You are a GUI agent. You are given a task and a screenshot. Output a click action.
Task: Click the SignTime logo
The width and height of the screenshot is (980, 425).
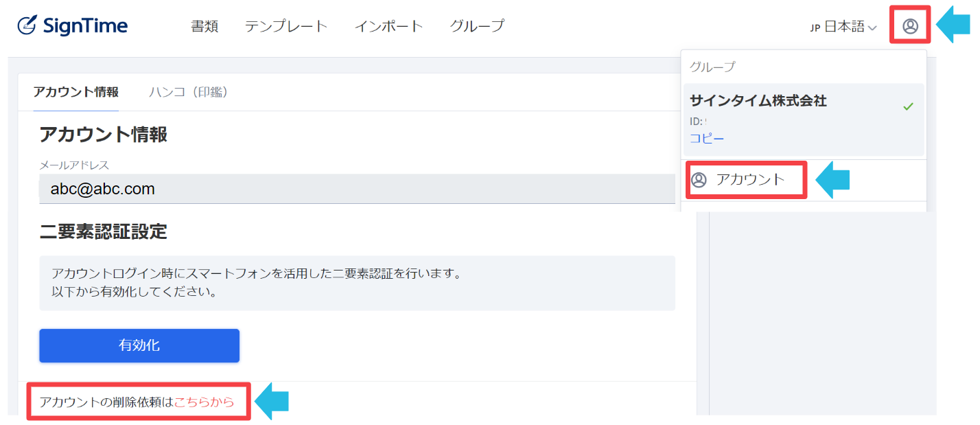coord(73,26)
